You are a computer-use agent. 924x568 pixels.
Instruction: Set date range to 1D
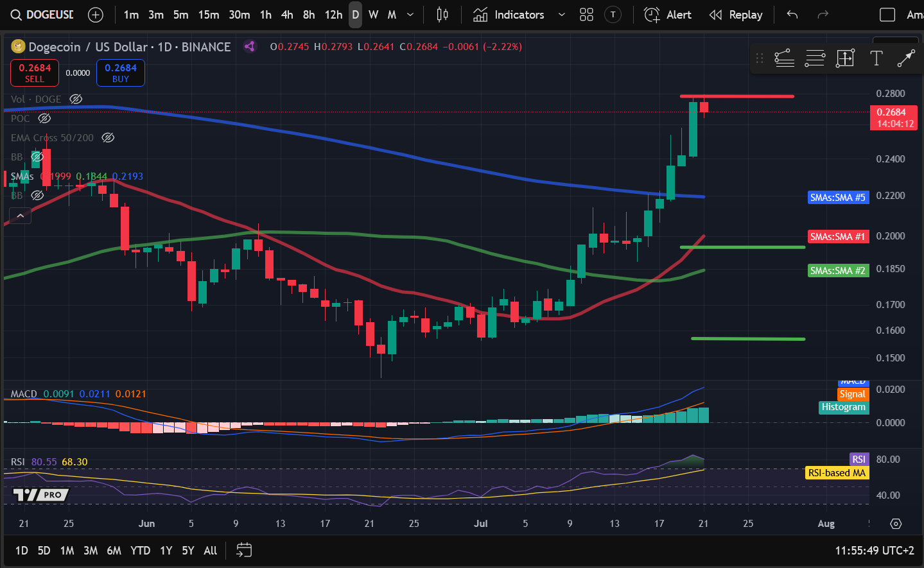click(21, 551)
